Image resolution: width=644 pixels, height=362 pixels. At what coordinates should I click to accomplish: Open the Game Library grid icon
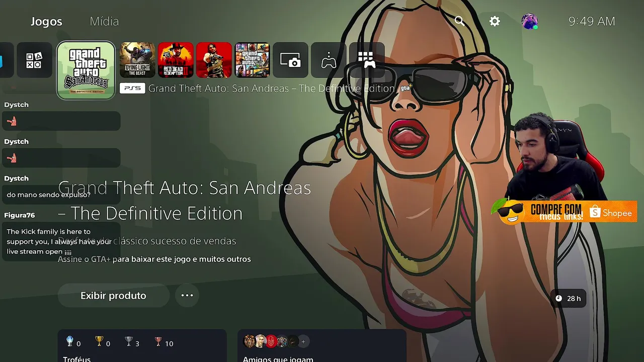[x=367, y=60]
